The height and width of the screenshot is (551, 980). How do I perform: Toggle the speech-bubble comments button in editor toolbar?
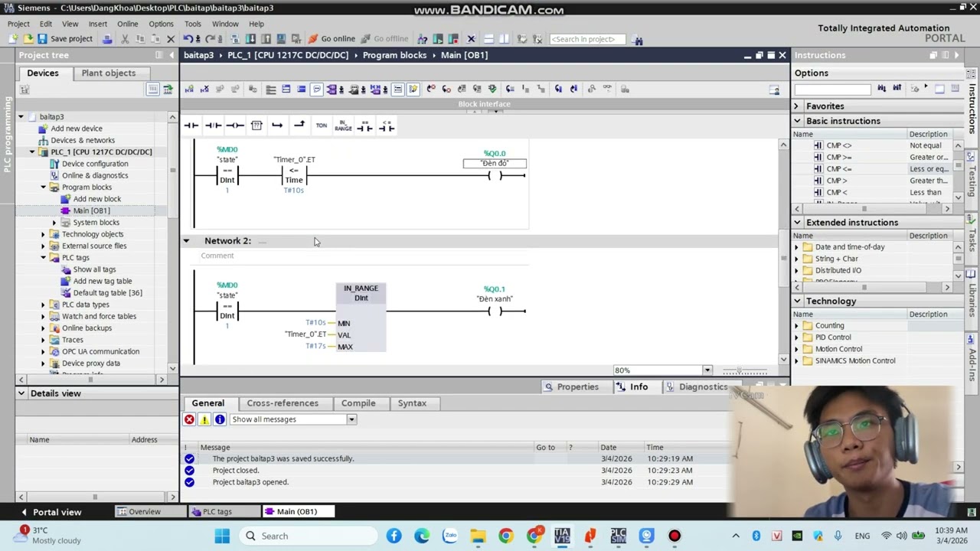tap(317, 90)
